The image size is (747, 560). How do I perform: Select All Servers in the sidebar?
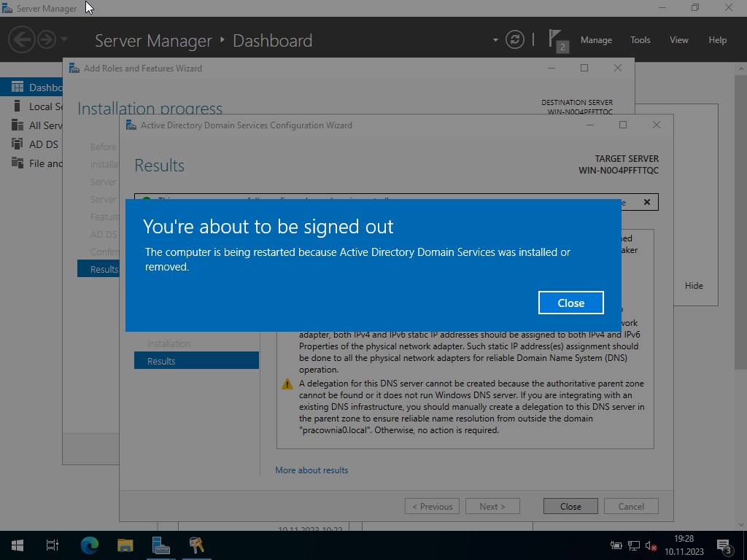(x=31, y=125)
